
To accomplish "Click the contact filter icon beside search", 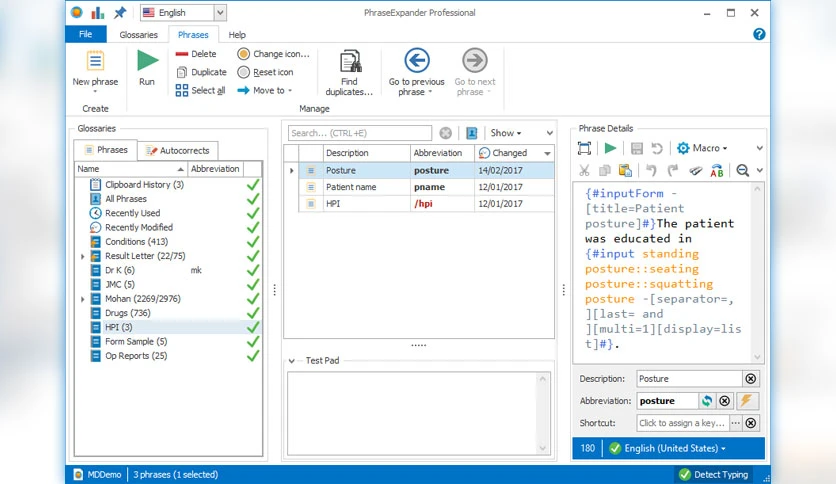I will (472, 133).
